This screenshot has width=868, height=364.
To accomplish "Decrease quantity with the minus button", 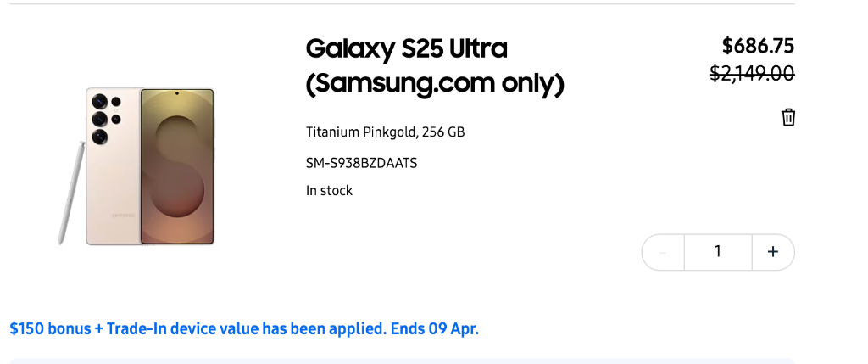I will coord(663,252).
